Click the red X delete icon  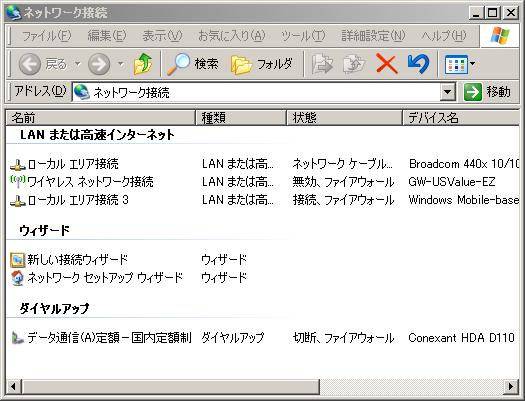pyautogui.click(x=387, y=64)
